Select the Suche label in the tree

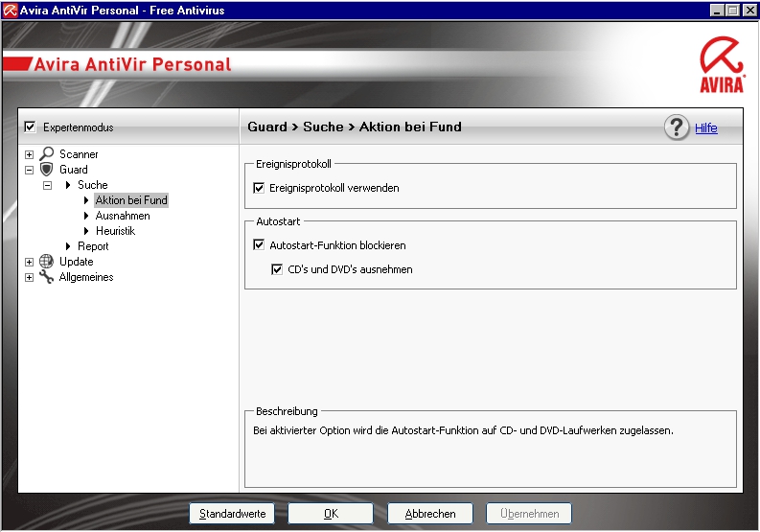click(x=93, y=185)
